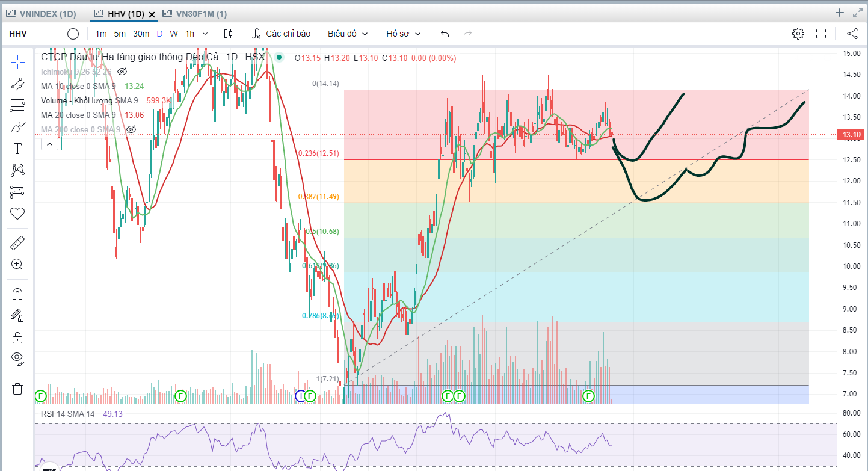
Task: Collapse the indicator legend with chevron button
Action: pyautogui.click(x=51, y=144)
